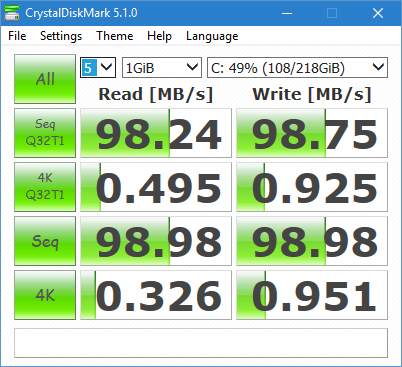Close the CrystalDiskMark window
This screenshot has width=402, height=367.
pos(378,13)
